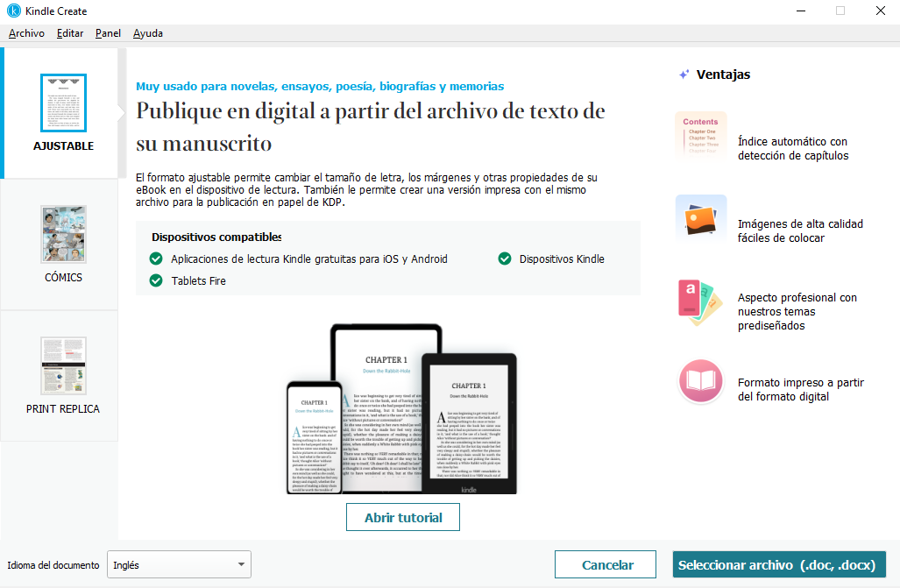This screenshot has height=588, width=900.
Task: Choose the PRINT REPLICA format option
Action: pyautogui.click(x=60, y=376)
